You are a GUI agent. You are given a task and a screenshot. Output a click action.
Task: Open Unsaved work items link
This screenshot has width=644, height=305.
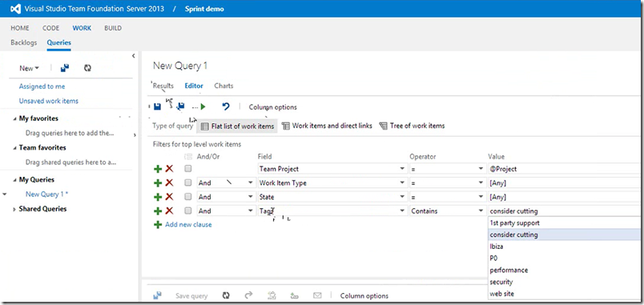point(49,101)
